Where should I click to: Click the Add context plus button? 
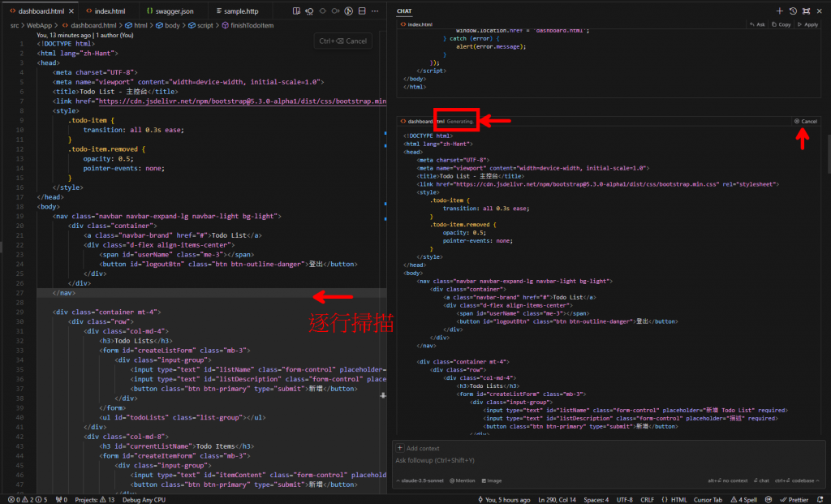pyautogui.click(x=400, y=448)
